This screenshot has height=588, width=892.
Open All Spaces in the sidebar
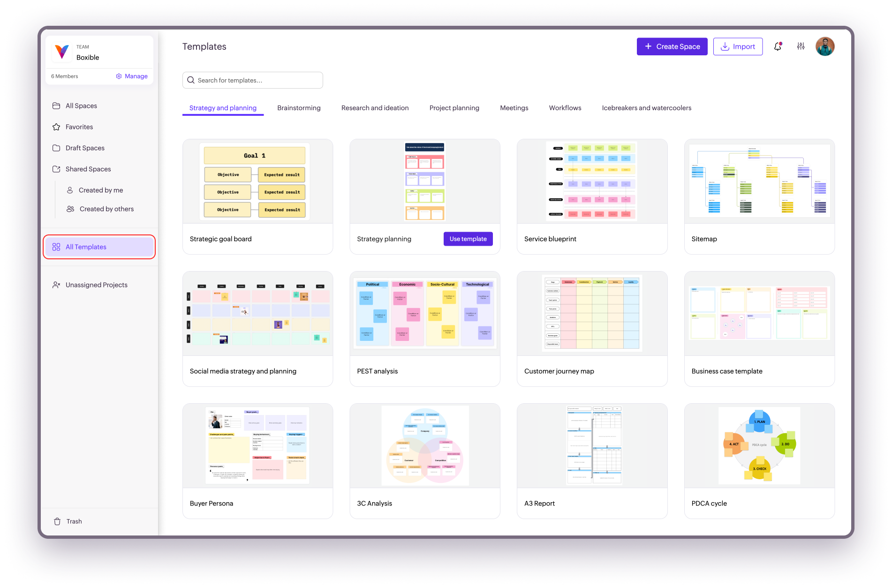click(x=81, y=106)
